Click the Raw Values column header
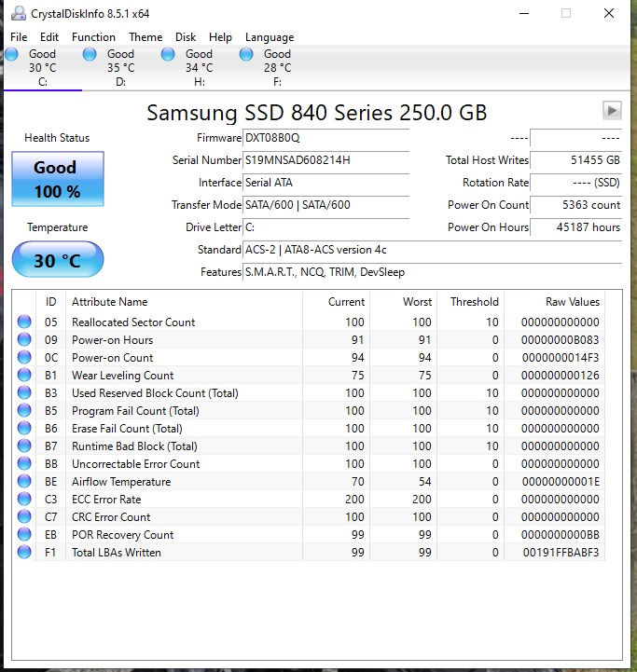 click(x=554, y=302)
